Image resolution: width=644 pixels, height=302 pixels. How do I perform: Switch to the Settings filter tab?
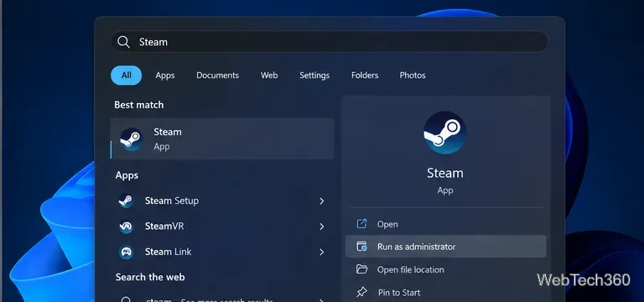pyautogui.click(x=314, y=75)
